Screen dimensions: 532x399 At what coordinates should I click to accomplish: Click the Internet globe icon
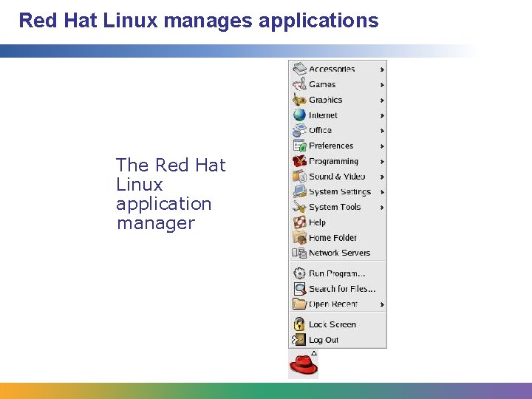tap(299, 115)
